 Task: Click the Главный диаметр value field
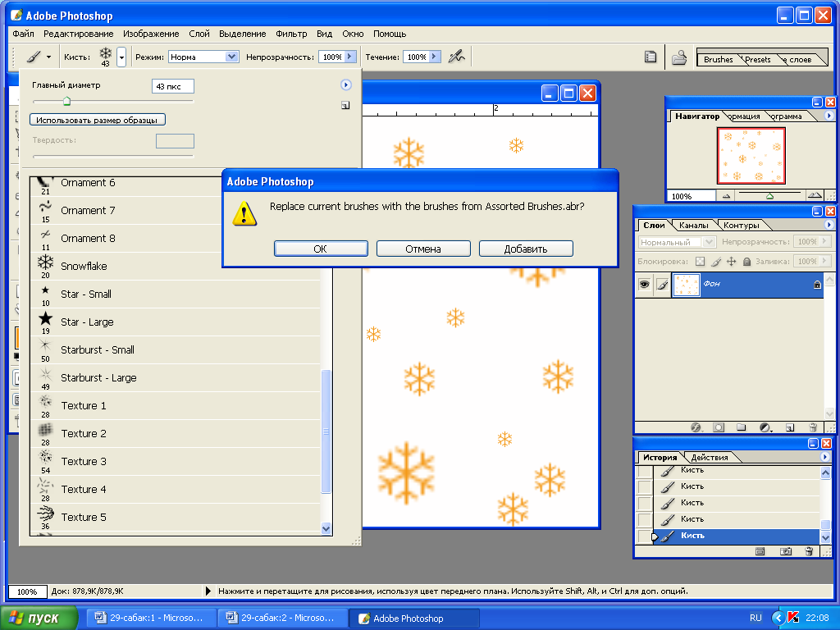[x=173, y=86]
